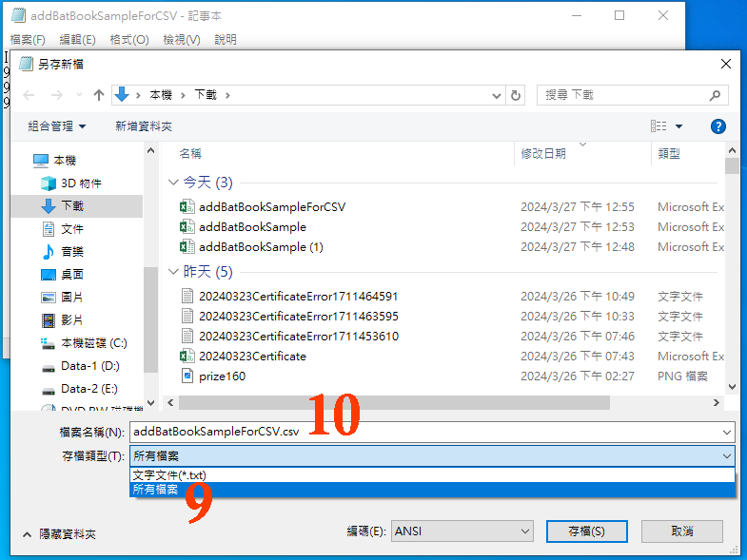This screenshot has width=747, height=560.
Task: Select 20240323CertificateError1711463595 text file
Action: tap(299, 317)
